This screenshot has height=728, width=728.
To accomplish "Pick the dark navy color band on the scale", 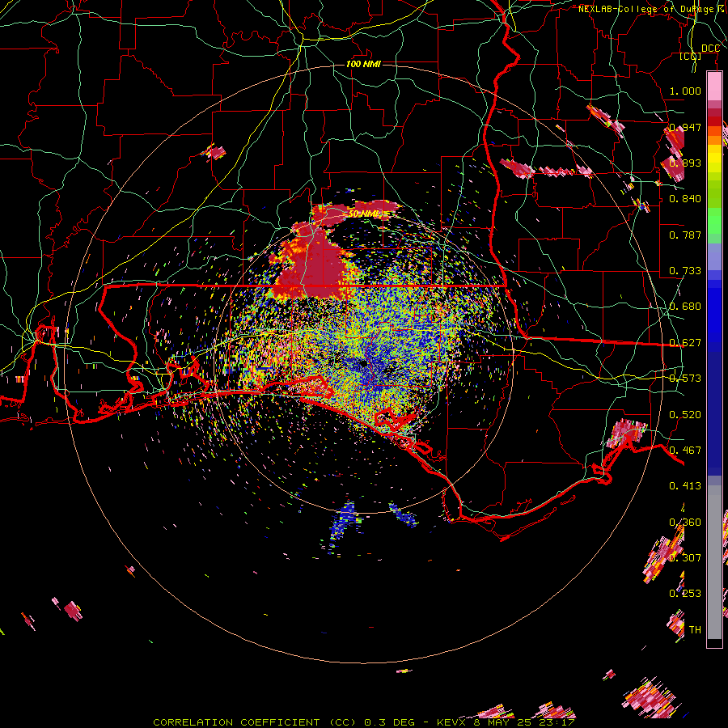I will tap(714, 408).
